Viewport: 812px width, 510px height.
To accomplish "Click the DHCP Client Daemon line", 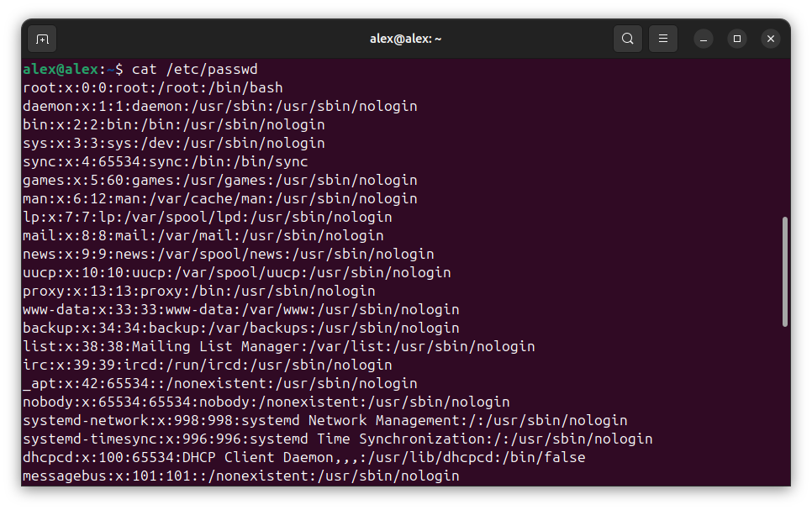I will [x=304, y=457].
